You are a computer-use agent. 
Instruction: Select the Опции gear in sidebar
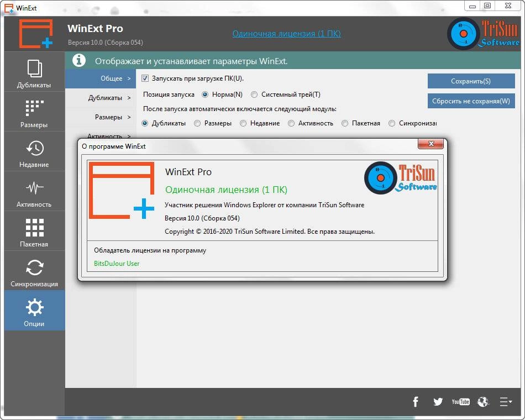(x=34, y=311)
